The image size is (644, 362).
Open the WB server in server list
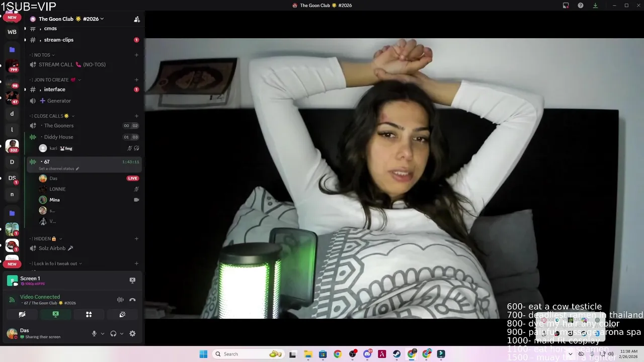click(x=12, y=32)
